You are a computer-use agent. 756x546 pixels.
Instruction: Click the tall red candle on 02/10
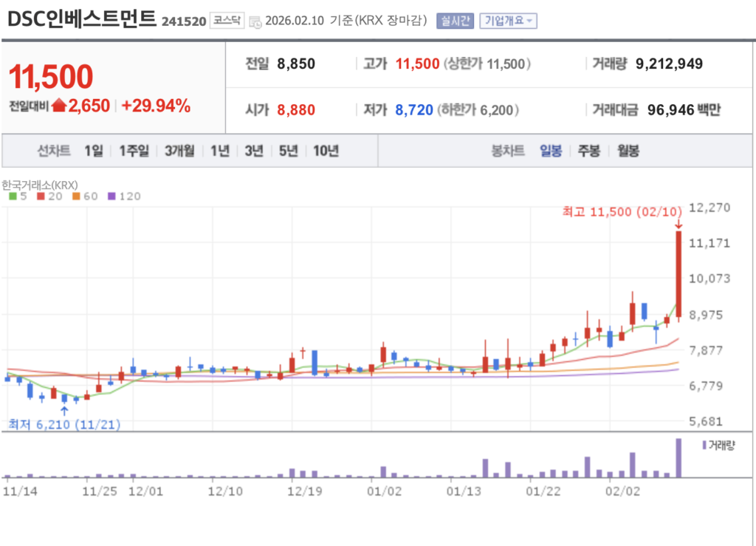678,273
